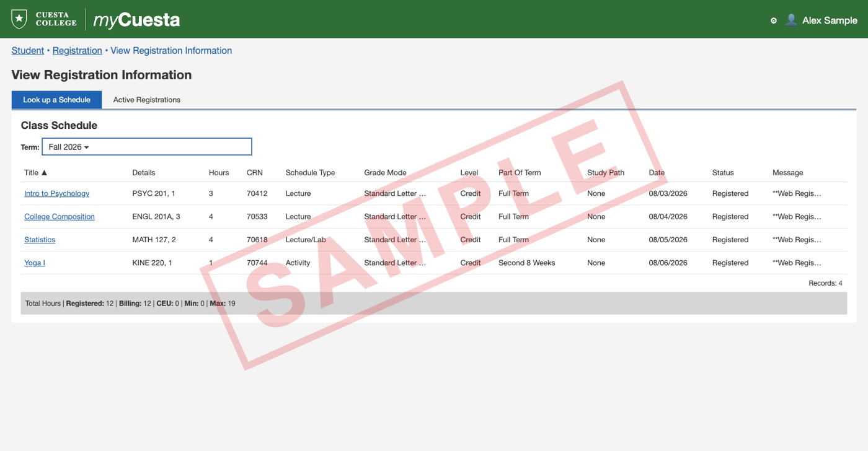Sort by the Title column header

[x=35, y=173]
